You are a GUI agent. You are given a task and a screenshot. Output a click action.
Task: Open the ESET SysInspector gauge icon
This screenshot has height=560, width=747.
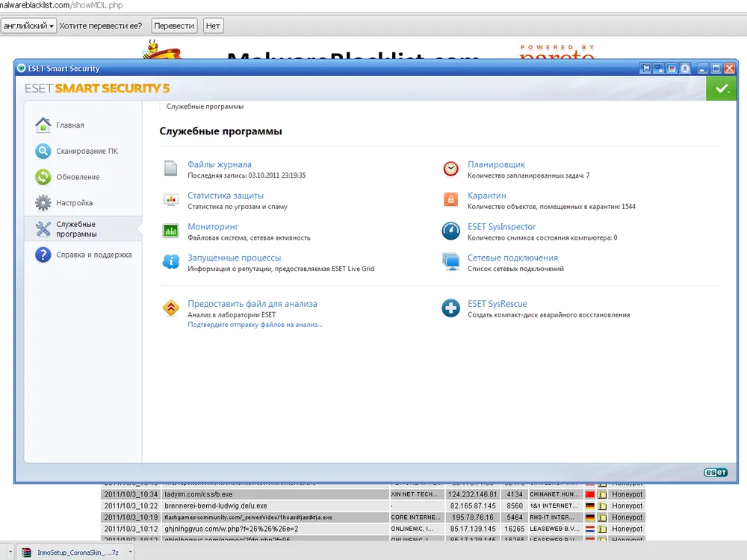click(x=450, y=231)
